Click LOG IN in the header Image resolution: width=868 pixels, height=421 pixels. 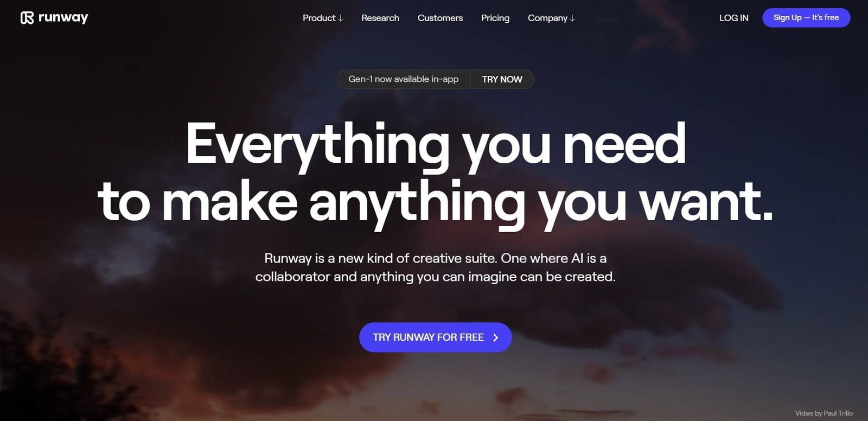733,18
